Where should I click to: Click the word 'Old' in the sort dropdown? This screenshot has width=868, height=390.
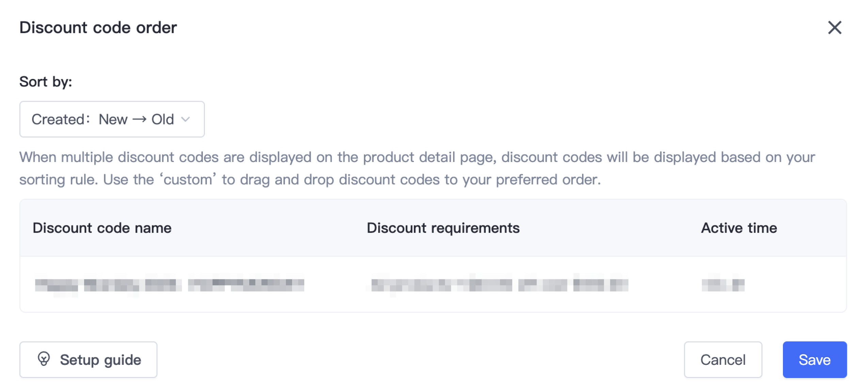tap(162, 119)
